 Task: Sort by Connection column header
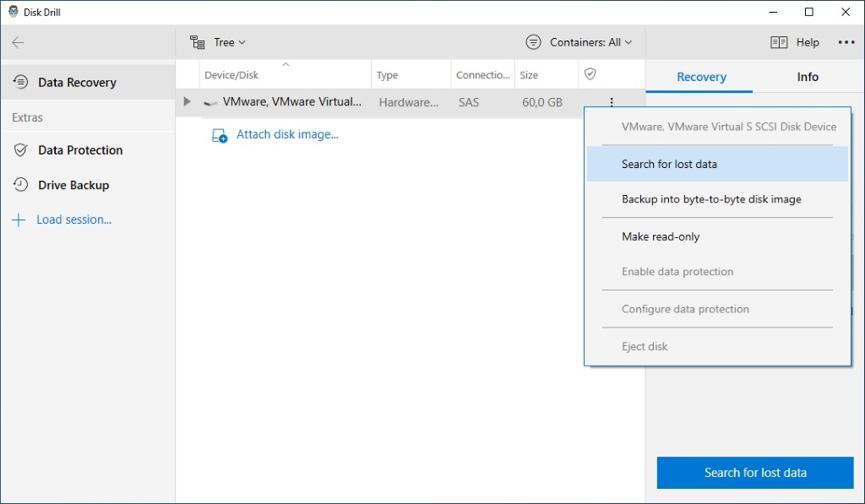[x=482, y=75]
